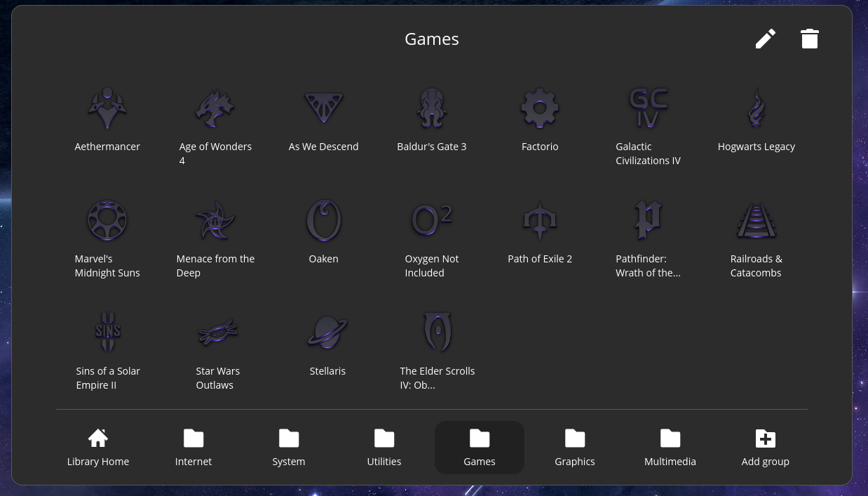The image size is (868, 496).
Task: Select the Graphics group tab
Action: (574, 447)
